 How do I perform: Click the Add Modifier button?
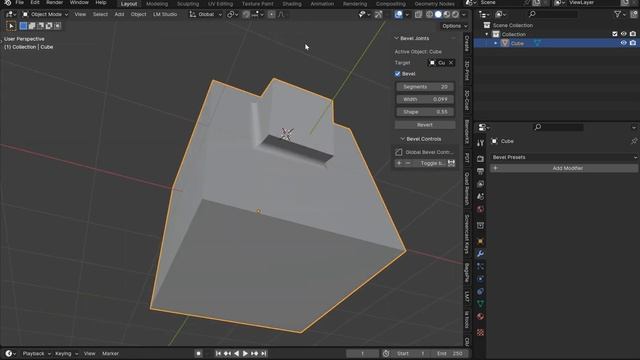pos(564,168)
